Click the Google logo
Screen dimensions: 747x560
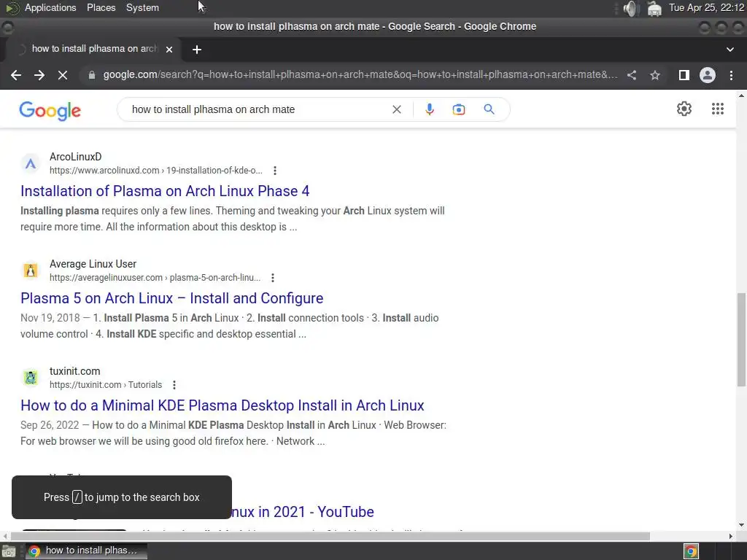[x=50, y=111]
